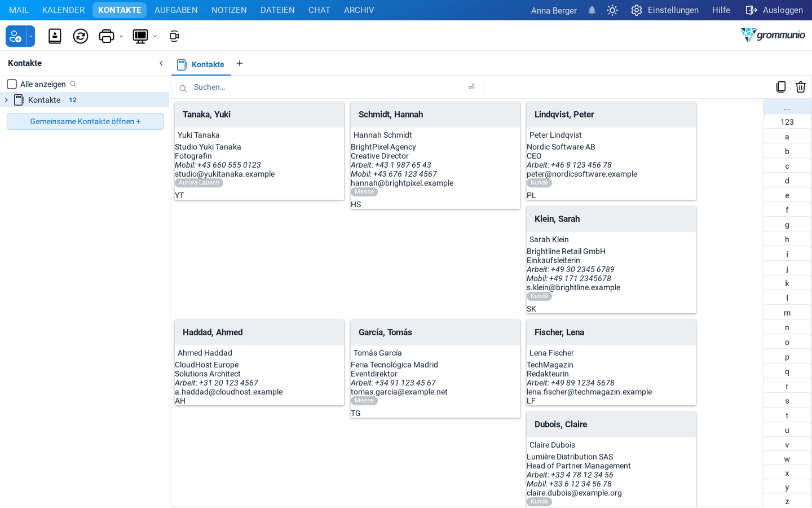Viewport: 812px width, 508px height.
Task: Click the grommunio logo
Action: (x=773, y=35)
